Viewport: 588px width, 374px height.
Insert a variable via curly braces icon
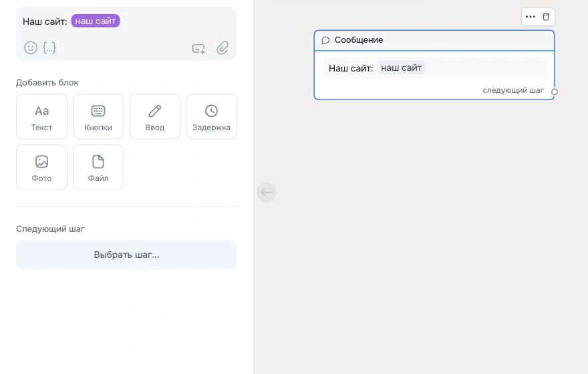[x=49, y=47]
